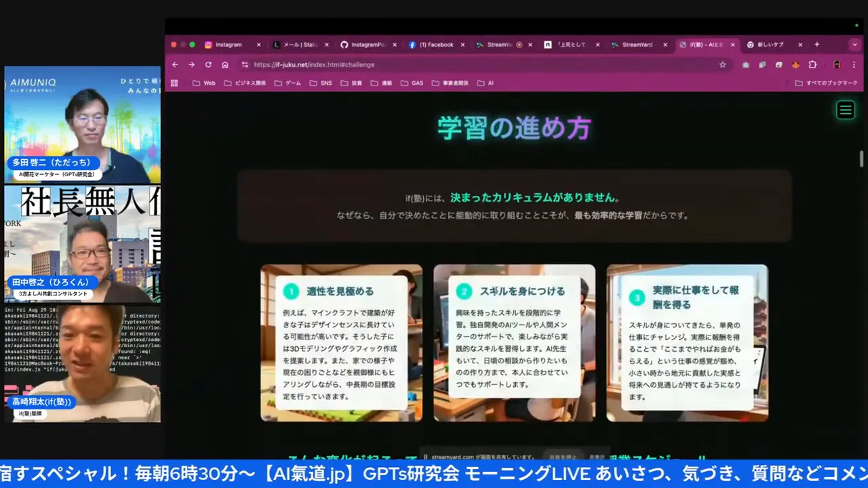Select the 田中啓之 video feed
Image resolution: width=868 pixels, height=488 pixels.
click(83, 244)
